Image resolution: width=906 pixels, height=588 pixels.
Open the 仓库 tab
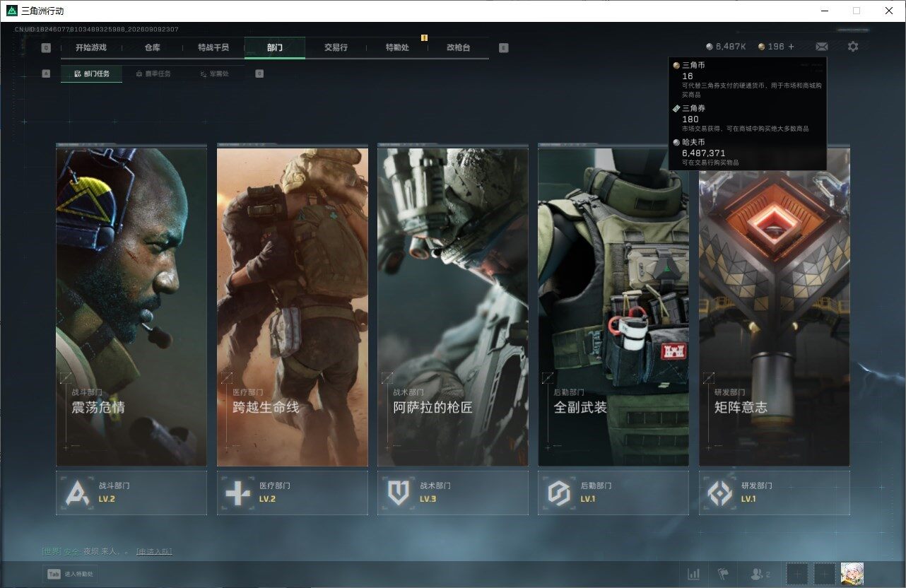[152, 47]
